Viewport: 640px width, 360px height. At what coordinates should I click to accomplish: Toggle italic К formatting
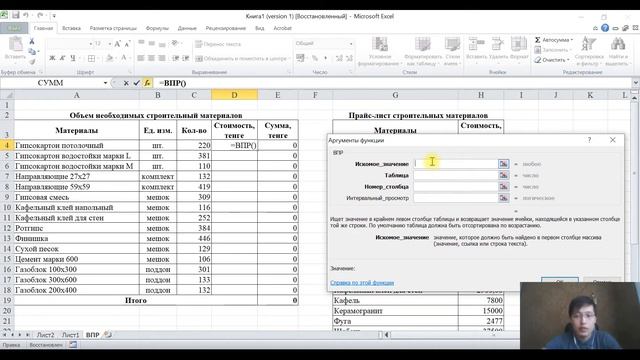coord(62,58)
